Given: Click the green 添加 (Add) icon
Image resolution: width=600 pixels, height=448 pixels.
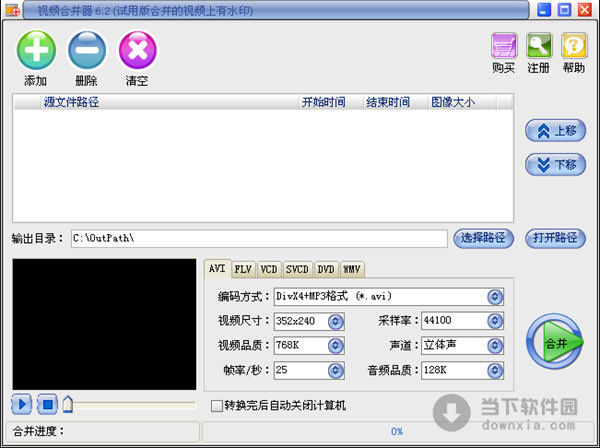Looking at the screenshot, I should (x=36, y=51).
